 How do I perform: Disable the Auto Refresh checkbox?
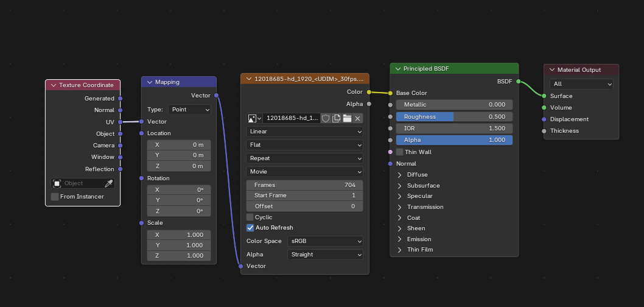tap(250, 228)
